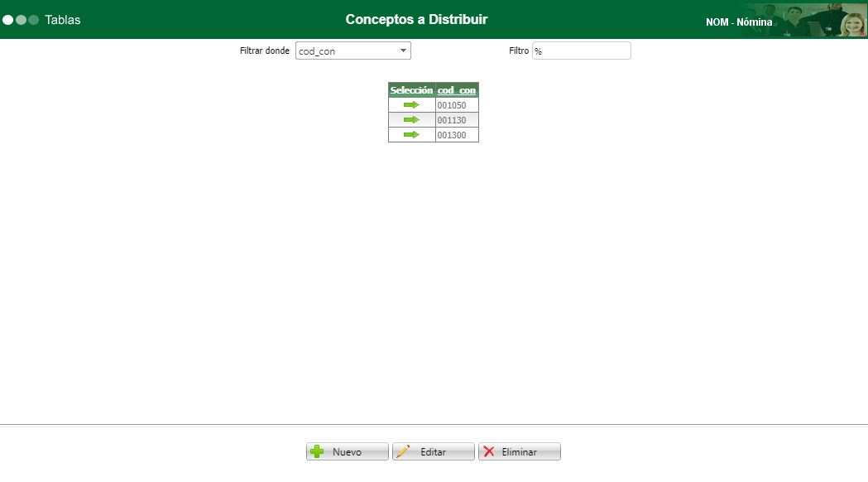
Task: Click the pencil icon on Editar
Action: click(x=405, y=451)
